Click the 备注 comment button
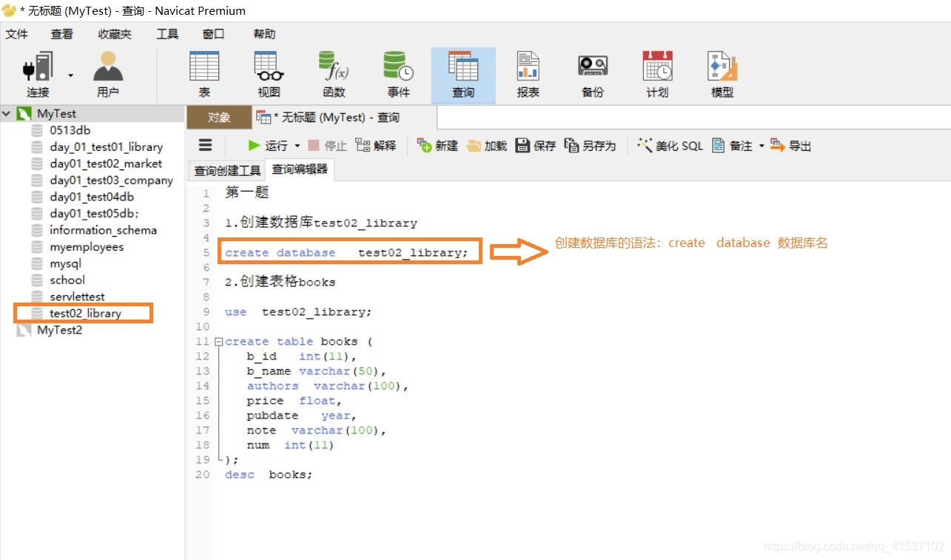The height and width of the screenshot is (560, 951). coord(732,146)
